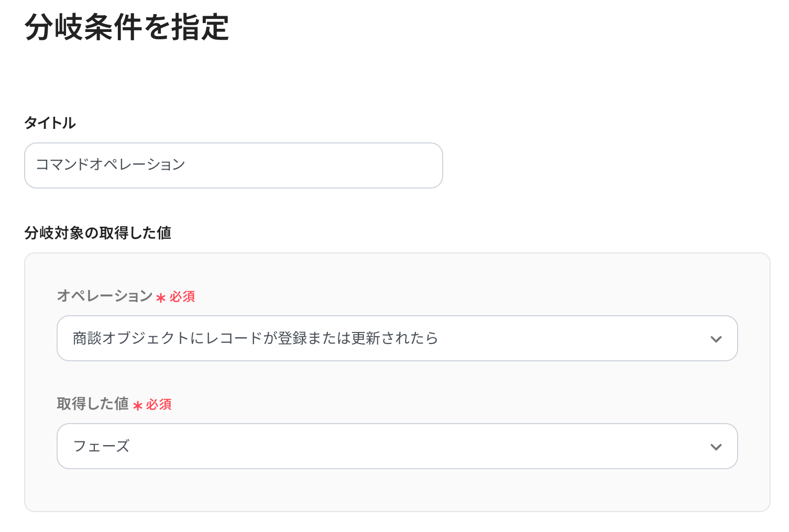The width and height of the screenshot is (789, 532).
Task: Click red asterisk beside 取得した値 label
Action: coord(138,406)
